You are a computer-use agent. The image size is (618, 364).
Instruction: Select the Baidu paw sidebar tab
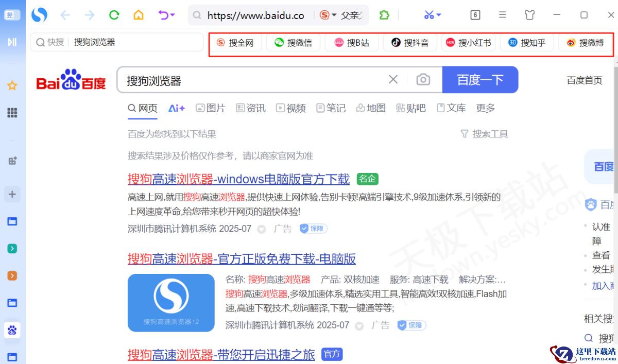coord(12,330)
